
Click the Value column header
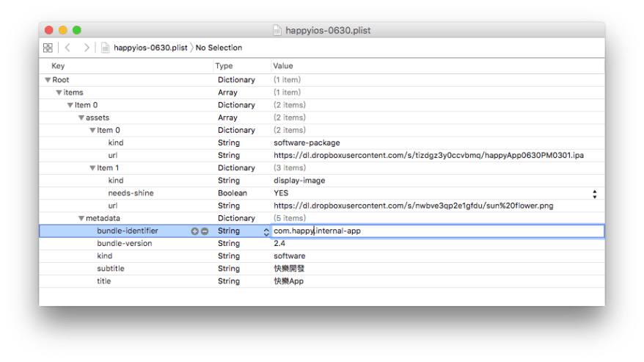click(x=283, y=66)
